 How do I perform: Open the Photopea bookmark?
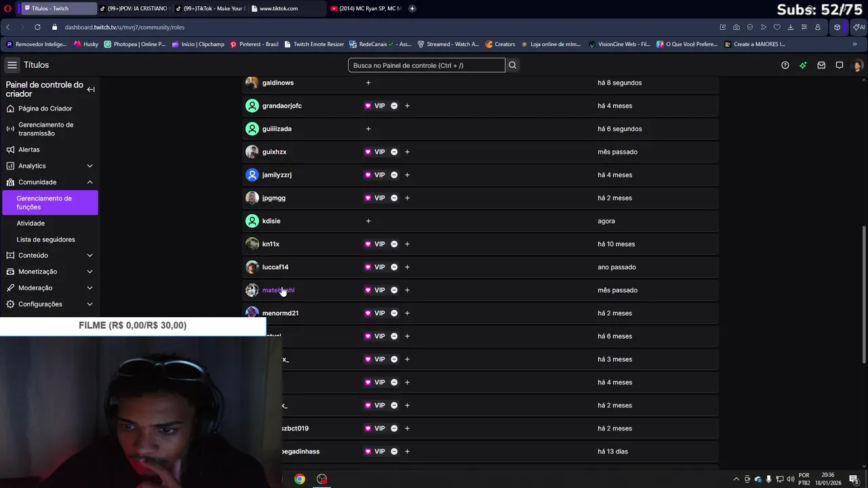(135, 44)
